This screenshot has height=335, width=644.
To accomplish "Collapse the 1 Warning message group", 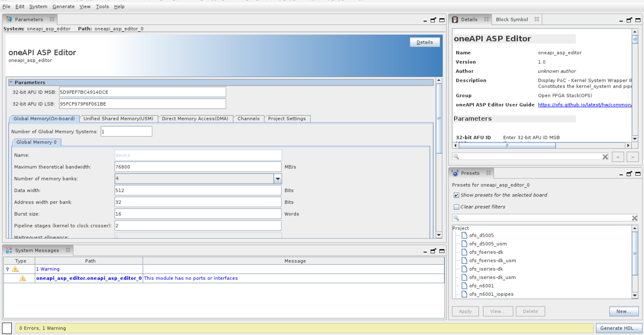I will (7, 269).
